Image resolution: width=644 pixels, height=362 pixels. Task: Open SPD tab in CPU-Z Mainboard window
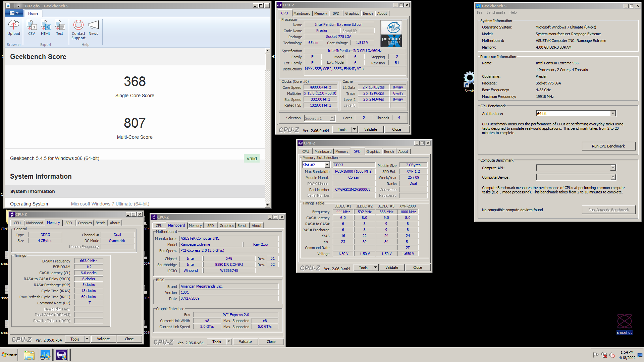point(210,226)
